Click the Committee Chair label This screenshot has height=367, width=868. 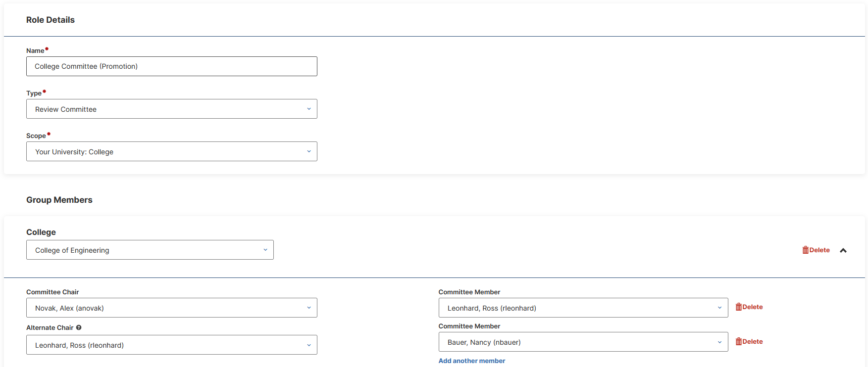click(x=52, y=292)
